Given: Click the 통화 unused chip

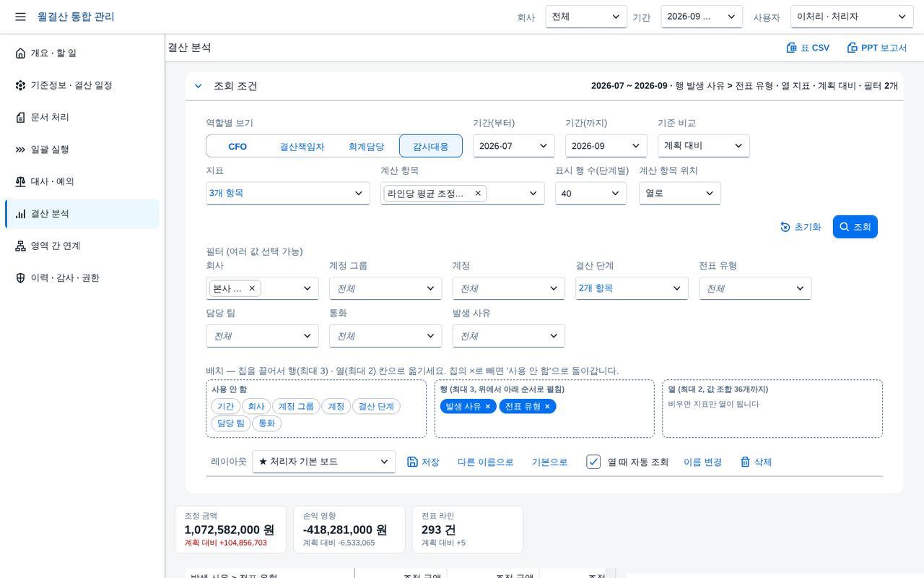Looking at the screenshot, I should 266,423.
